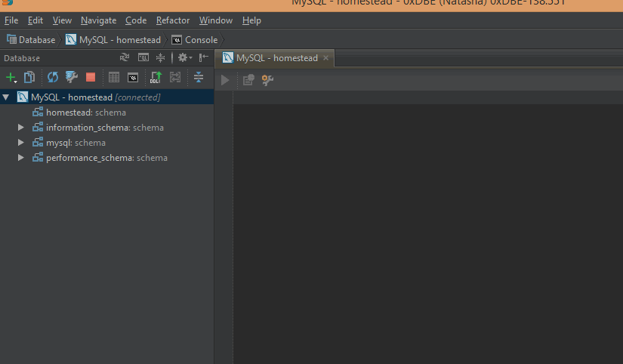Open the Refactor menu
Viewport: 623px width, 364px height.
(x=173, y=20)
